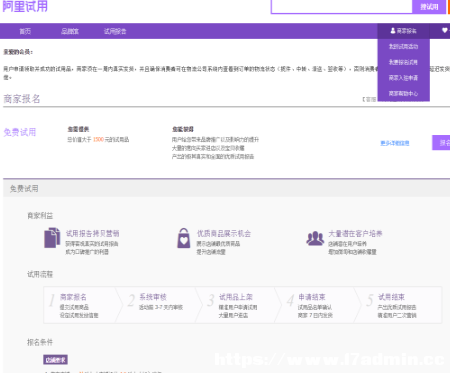
Task: Select 我要报名试用 in dropdown menu
Action: click(403, 62)
